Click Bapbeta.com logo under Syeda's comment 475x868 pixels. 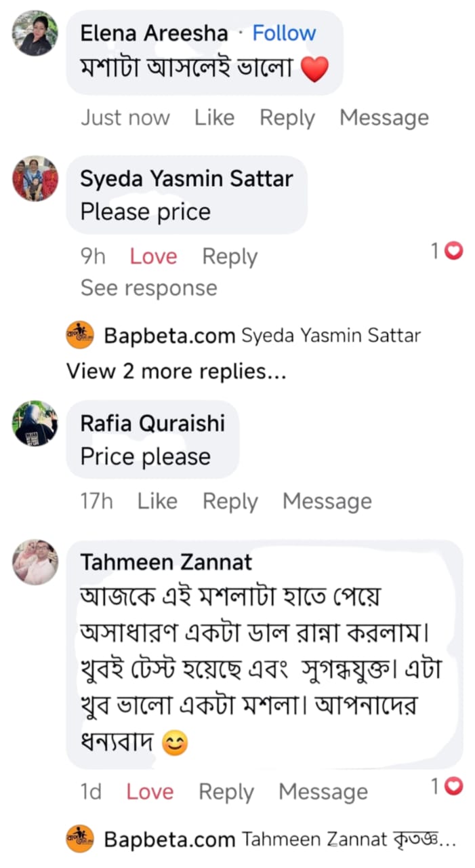tap(80, 336)
